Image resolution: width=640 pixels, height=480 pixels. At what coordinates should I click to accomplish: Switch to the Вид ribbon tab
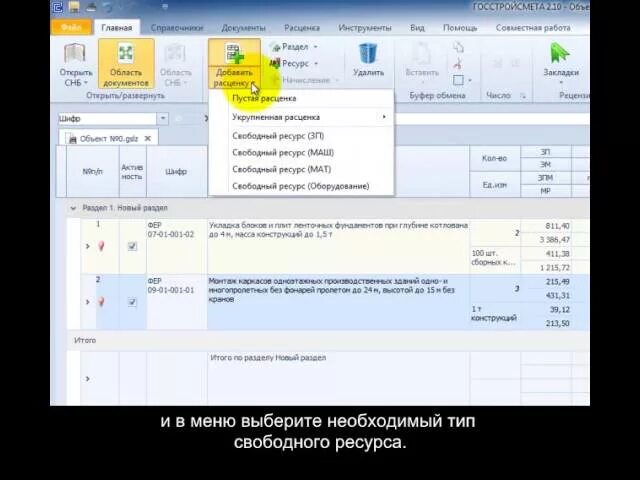417,28
